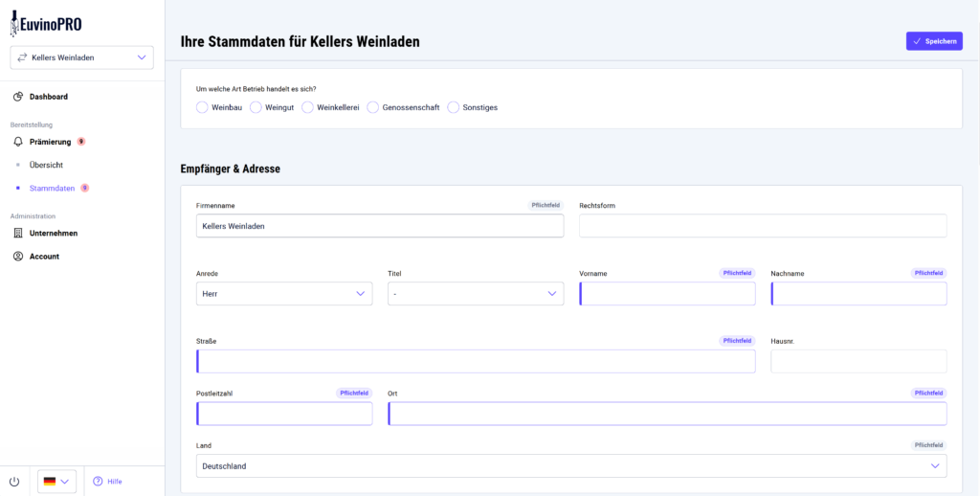Screen dimensions: 980x496
Task: Click the Speichern button
Action: 934,41
